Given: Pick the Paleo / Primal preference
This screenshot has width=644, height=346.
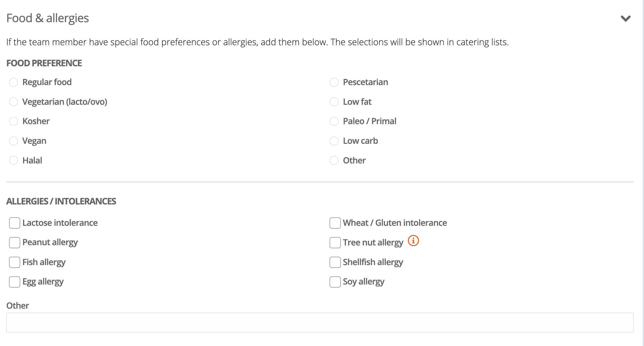Looking at the screenshot, I should coord(334,121).
